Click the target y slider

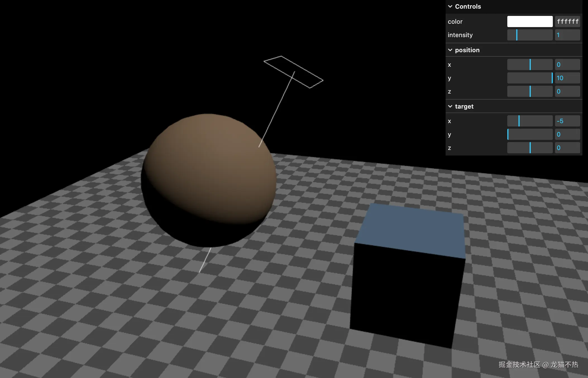click(x=530, y=134)
